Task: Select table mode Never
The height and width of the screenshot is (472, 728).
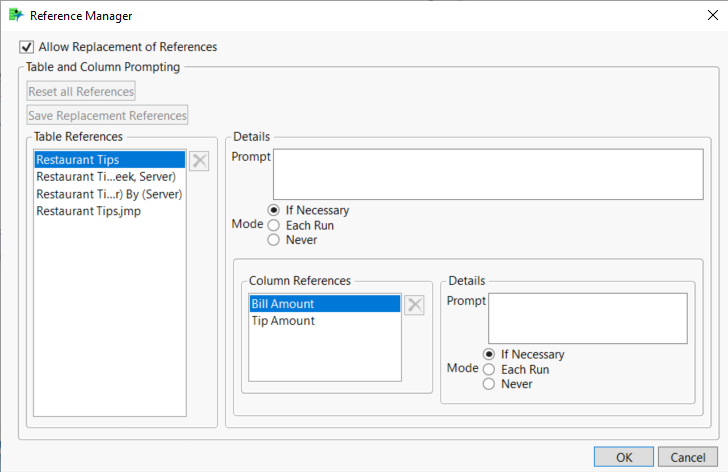Action: tap(274, 240)
